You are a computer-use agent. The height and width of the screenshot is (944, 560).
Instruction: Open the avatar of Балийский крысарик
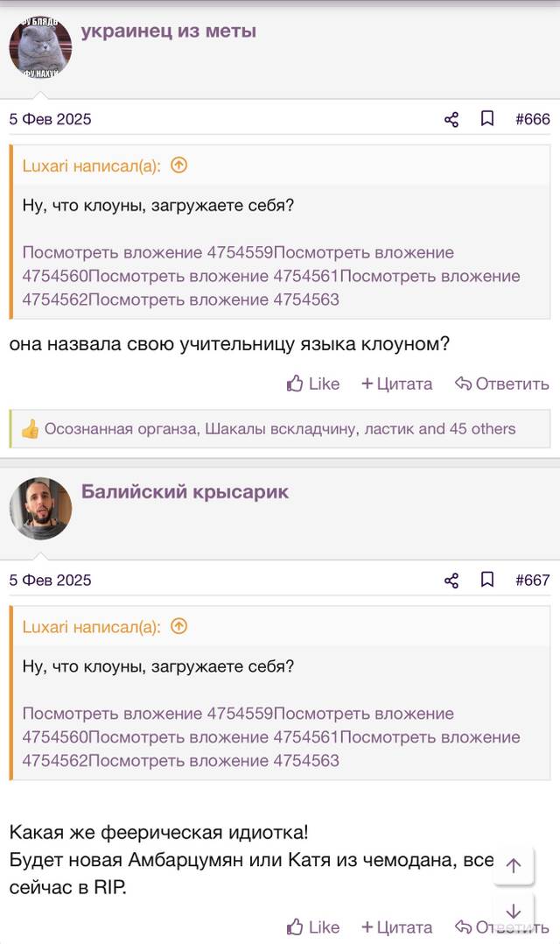click(x=40, y=508)
